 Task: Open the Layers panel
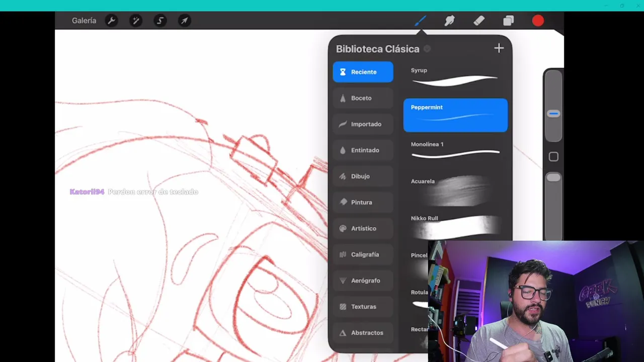[x=508, y=21]
